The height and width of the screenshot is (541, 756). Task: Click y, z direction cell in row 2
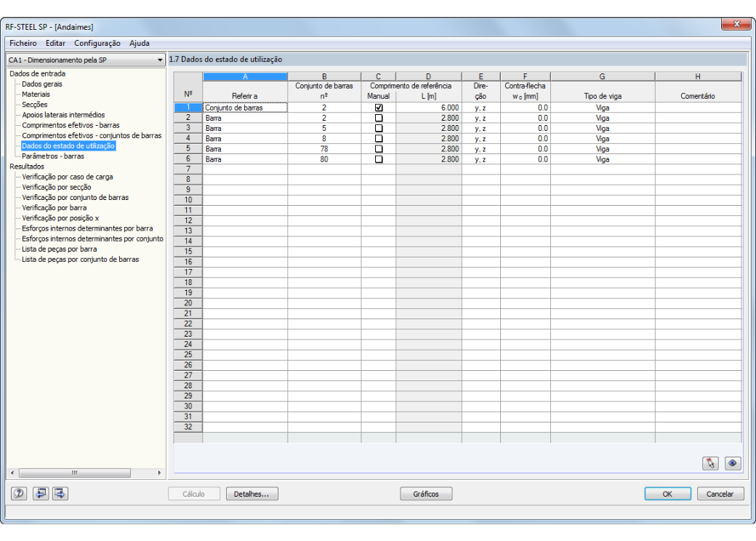click(x=480, y=118)
